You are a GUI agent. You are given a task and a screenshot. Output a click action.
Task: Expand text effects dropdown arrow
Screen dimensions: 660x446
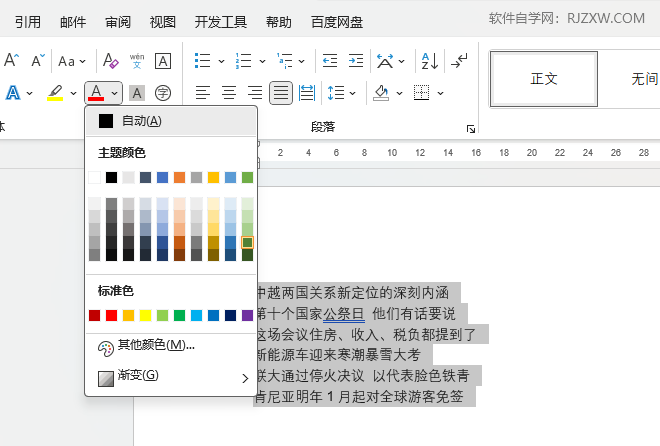pos(29,93)
